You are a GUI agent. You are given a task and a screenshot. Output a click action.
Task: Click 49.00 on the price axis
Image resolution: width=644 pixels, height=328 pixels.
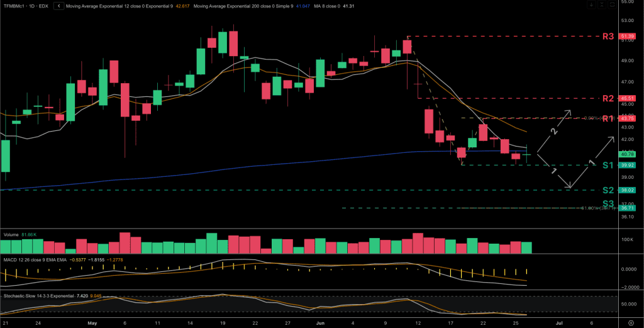point(628,61)
